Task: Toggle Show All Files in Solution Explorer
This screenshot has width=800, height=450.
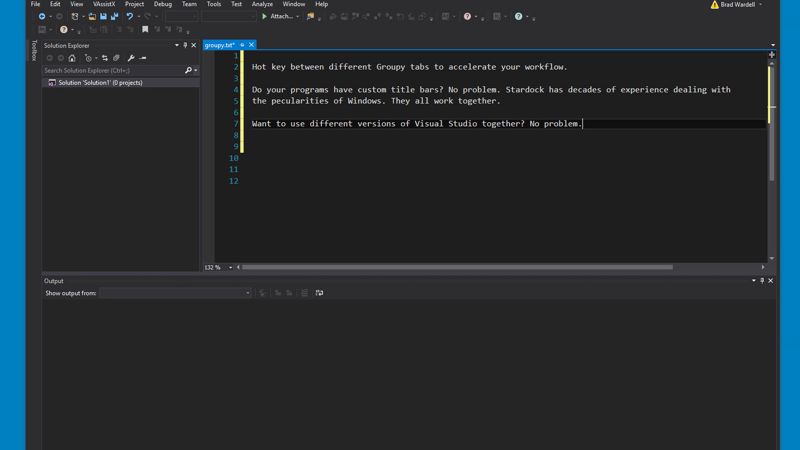Action: point(116,58)
